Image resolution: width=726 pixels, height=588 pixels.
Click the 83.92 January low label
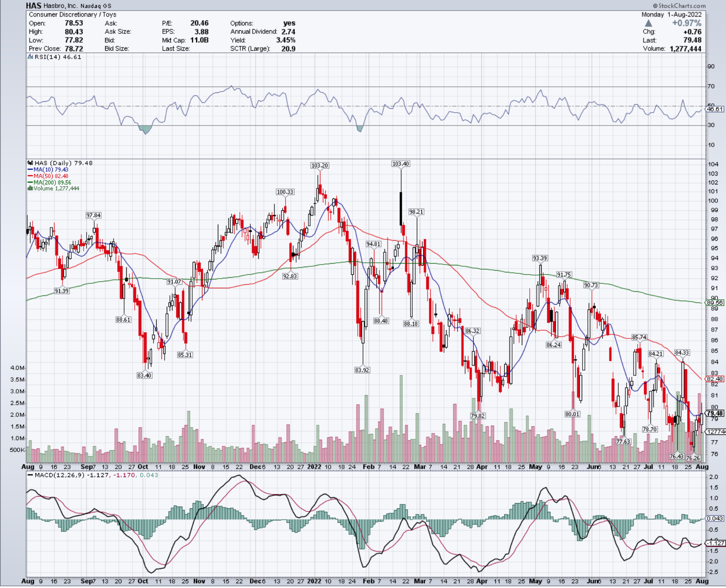point(362,370)
